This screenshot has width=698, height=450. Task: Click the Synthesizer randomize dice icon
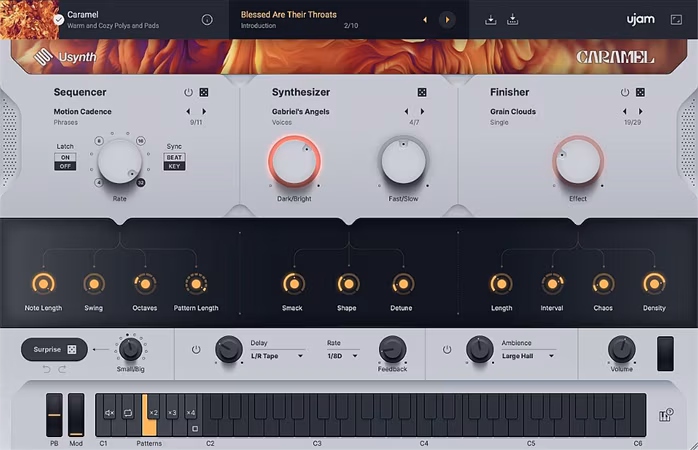coord(422,92)
